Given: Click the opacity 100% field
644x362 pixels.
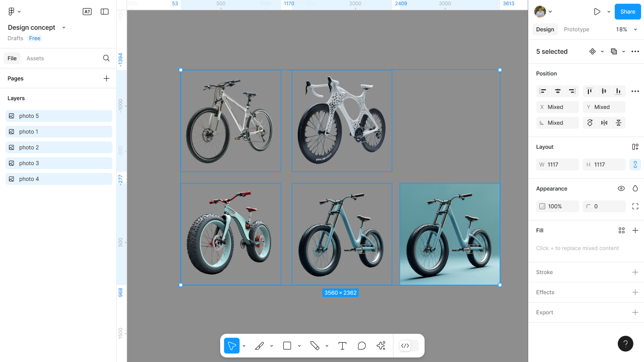Looking at the screenshot, I should click(x=557, y=206).
